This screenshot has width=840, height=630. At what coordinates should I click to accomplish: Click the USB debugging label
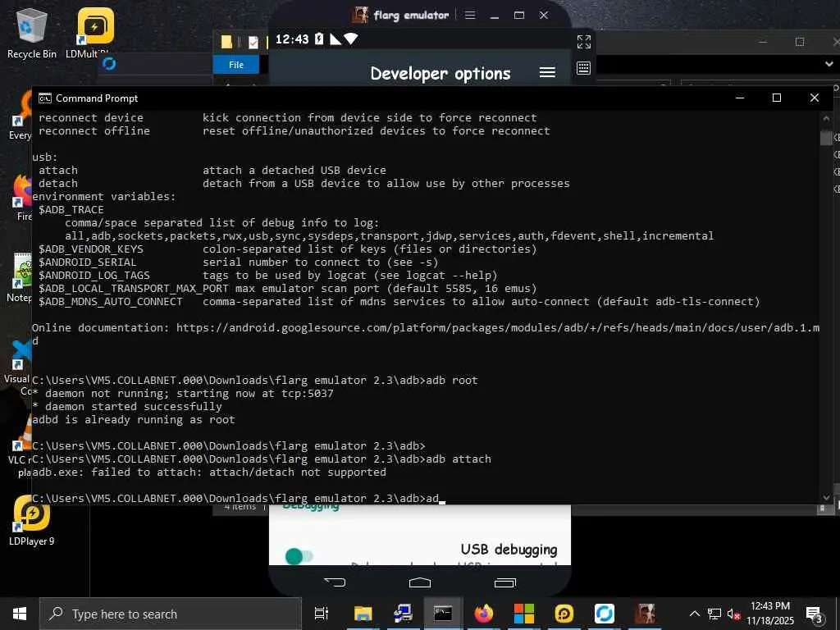509,550
